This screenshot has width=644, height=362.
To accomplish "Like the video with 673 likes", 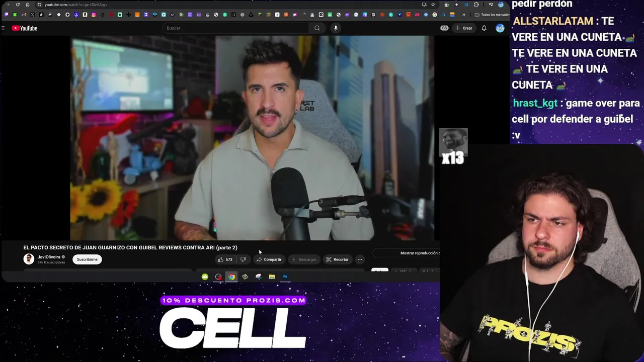I will point(225,259).
